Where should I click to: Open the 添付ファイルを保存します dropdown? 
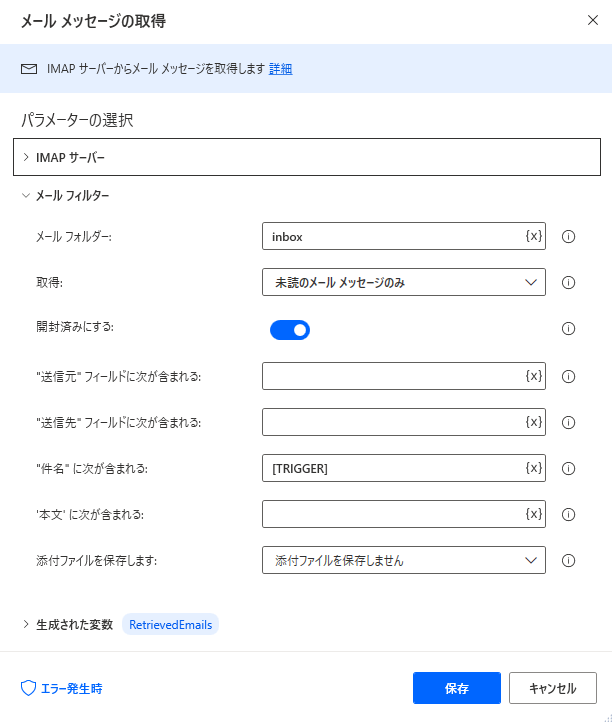click(404, 560)
